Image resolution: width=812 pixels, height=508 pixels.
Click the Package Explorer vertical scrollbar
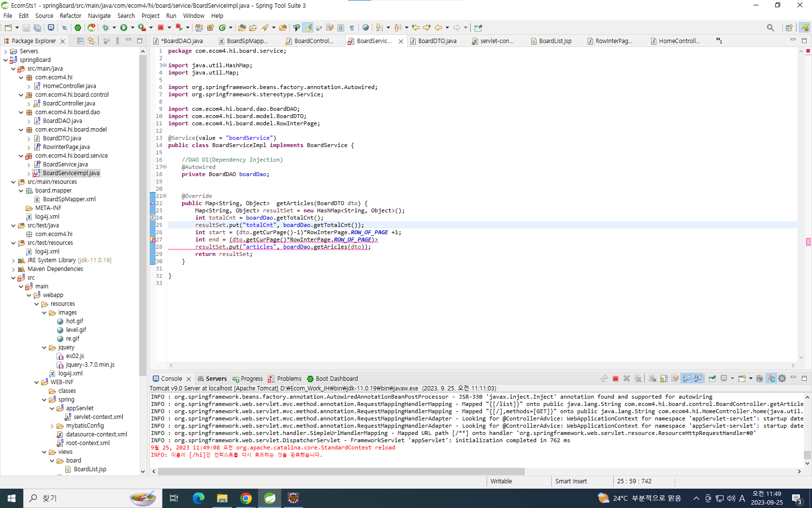(143, 215)
